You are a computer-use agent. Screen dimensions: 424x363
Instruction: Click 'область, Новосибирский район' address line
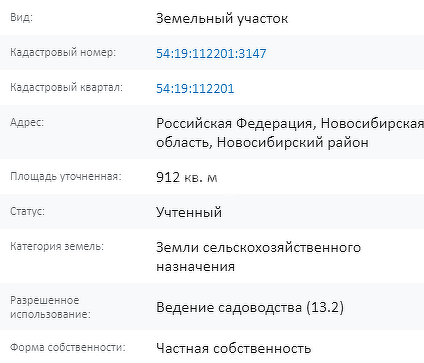pos(262,143)
